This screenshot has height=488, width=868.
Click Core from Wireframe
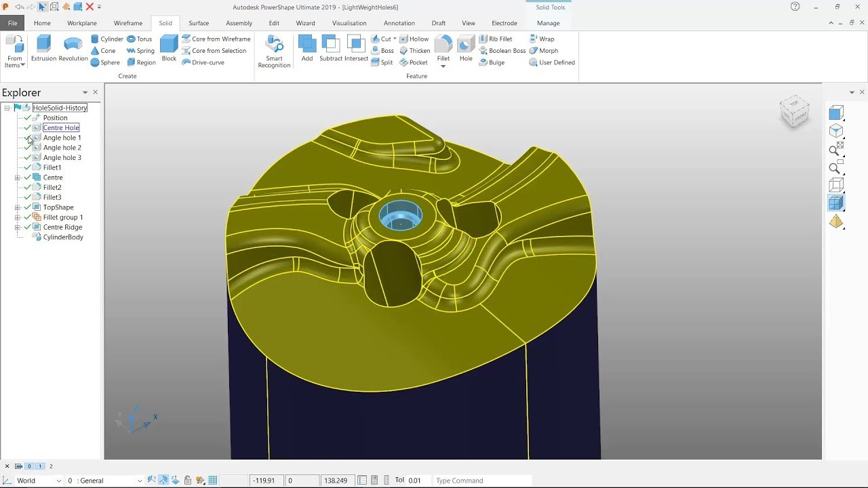[216, 39]
